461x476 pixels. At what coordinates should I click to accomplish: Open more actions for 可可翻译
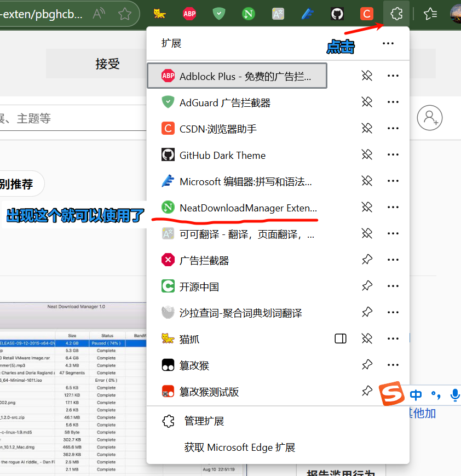(x=393, y=233)
